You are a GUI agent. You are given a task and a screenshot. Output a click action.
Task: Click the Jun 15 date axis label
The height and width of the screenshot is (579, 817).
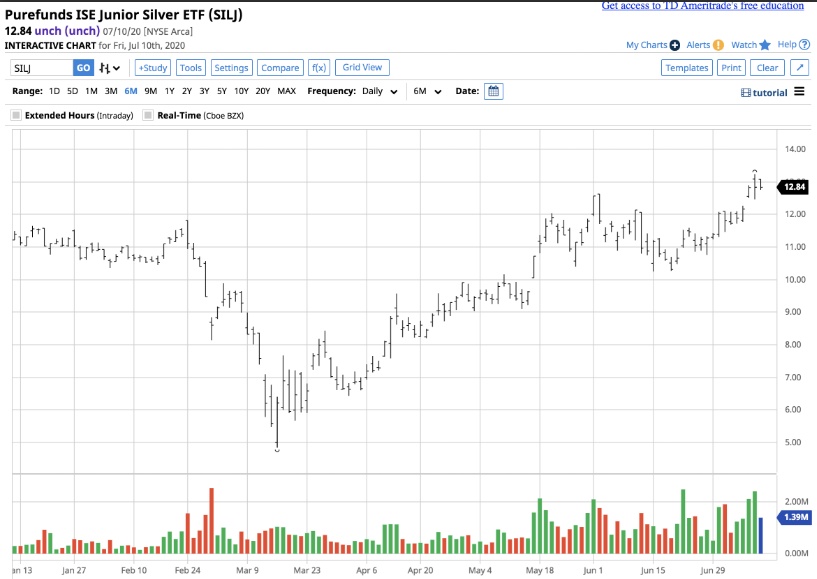pos(652,570)
